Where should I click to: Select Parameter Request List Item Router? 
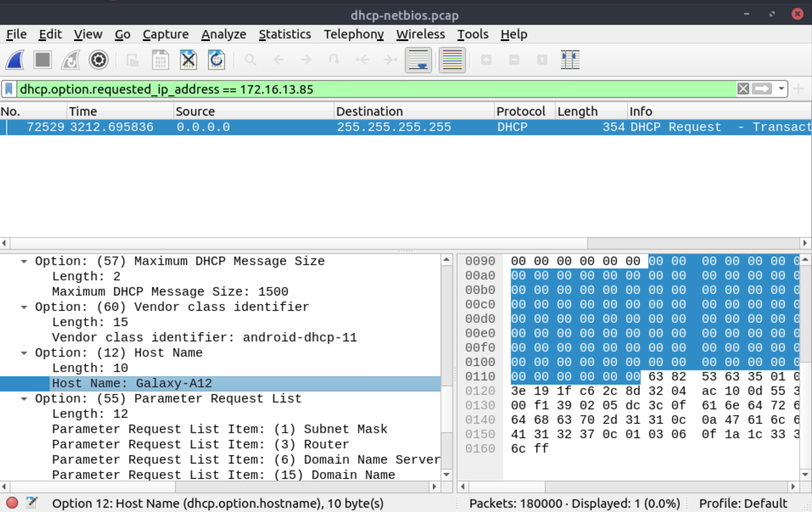(x=220, y=445)
